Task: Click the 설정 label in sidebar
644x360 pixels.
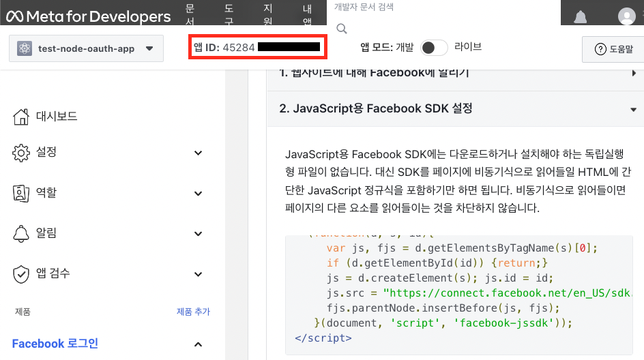Action: [x=46, y=152]
